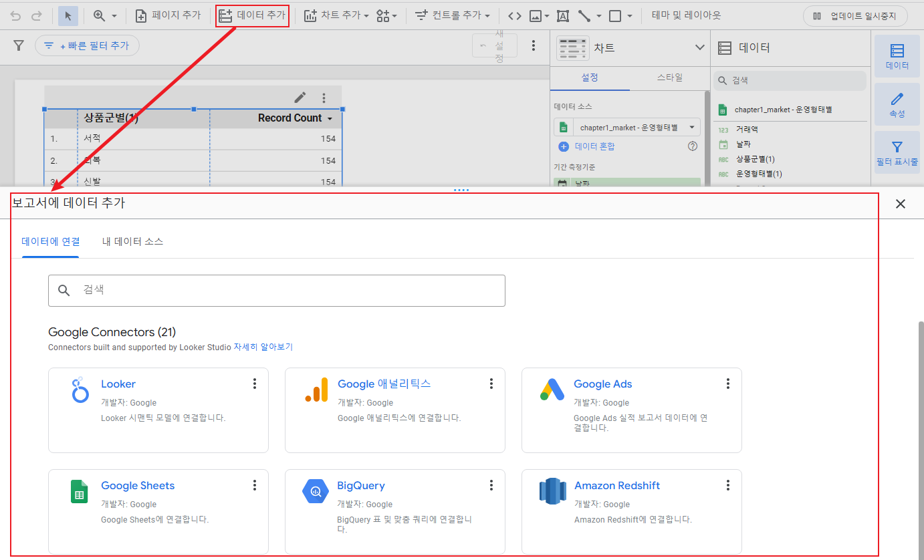This screenshot has width=924, height=560.
Task: Activate the selection mode pointer tool
Action: click(68, 15)
